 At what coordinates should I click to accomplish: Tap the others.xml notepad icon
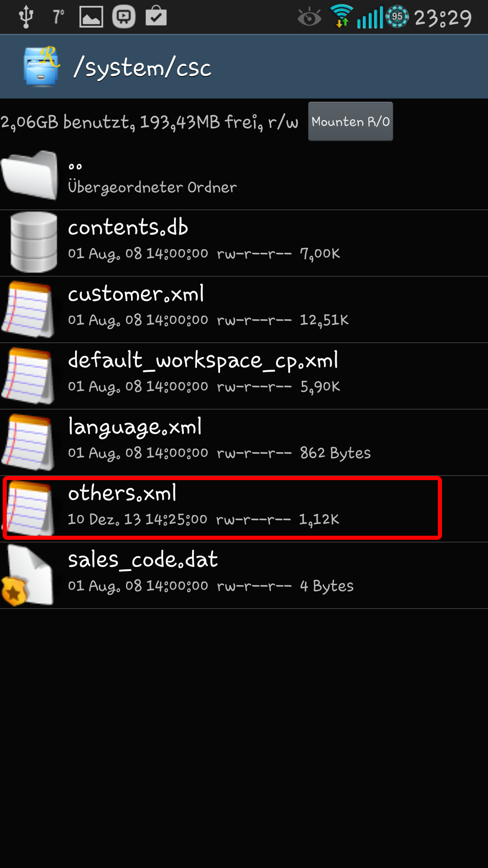pyautogui.click(x=29, y=508)
